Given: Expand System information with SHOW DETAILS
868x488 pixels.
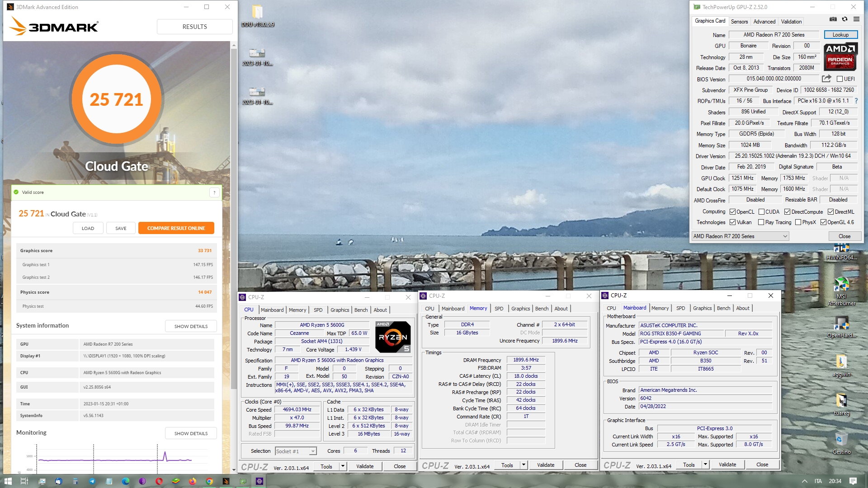Looking at the screenshot, I should click(x=191, y=326).
